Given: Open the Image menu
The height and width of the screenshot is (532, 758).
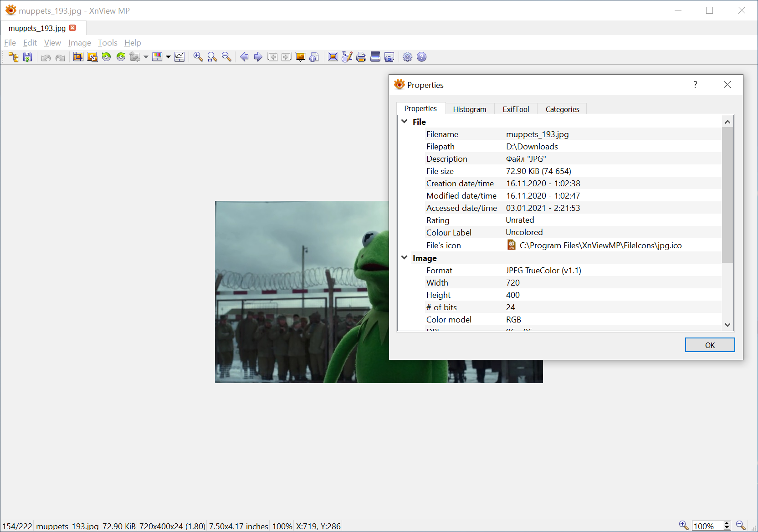Looking at the screenshot, I should tap(79, 43).
